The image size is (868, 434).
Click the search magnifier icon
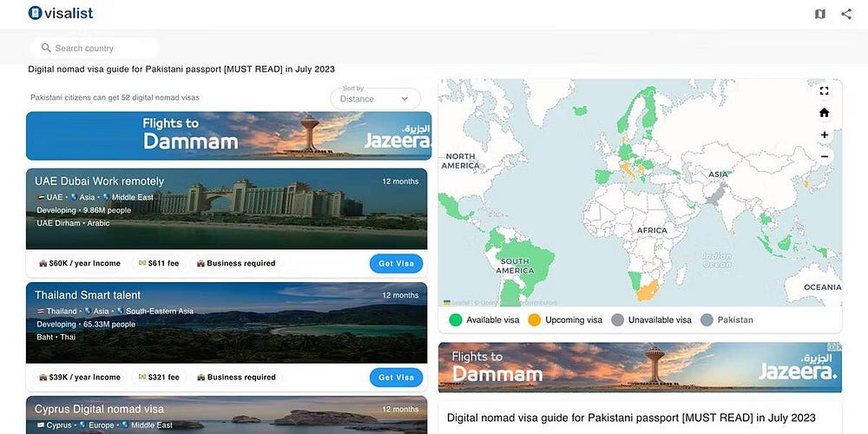click(46, 48)
